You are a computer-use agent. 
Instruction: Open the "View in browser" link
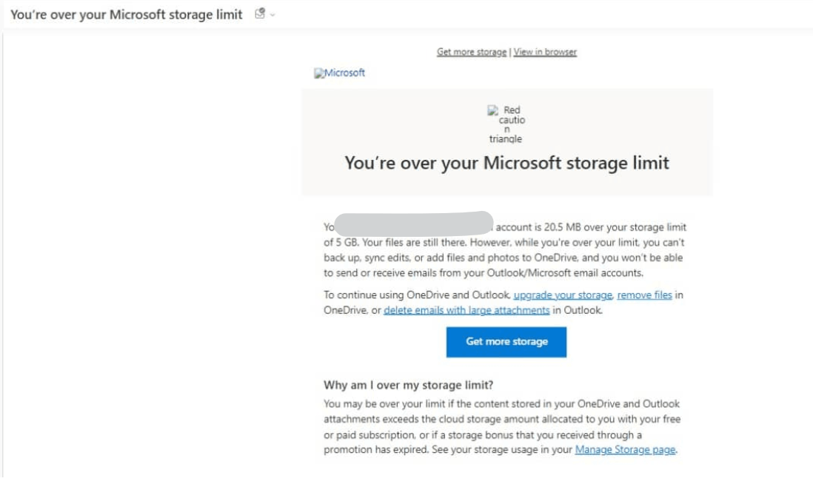click(545, 52)
